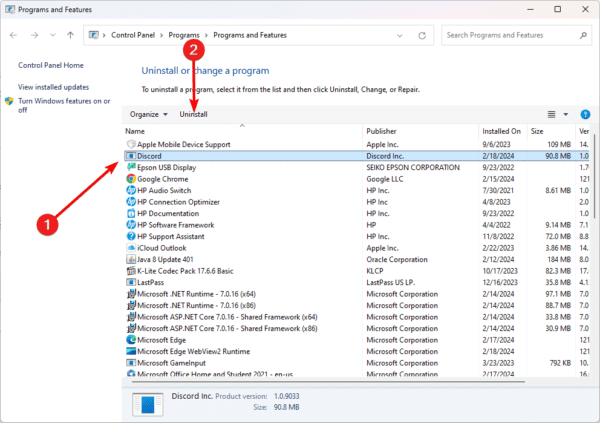Select the HP Audio Switch icon

click(x=131, y=190)
